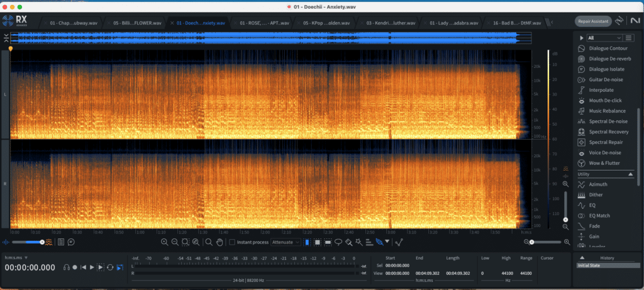
Task: Click the zoom out magnifier in the bottom toolbar
Action: click(x=175, y=242)
